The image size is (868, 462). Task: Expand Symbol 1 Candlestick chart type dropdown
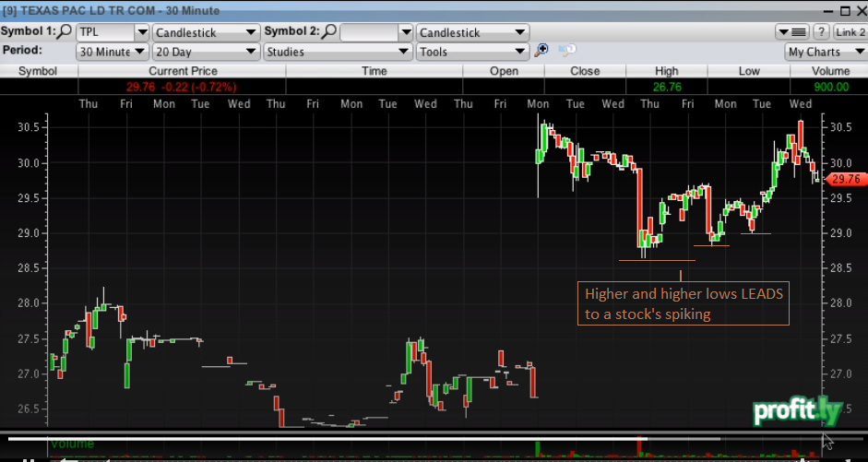tap(207, 32)
